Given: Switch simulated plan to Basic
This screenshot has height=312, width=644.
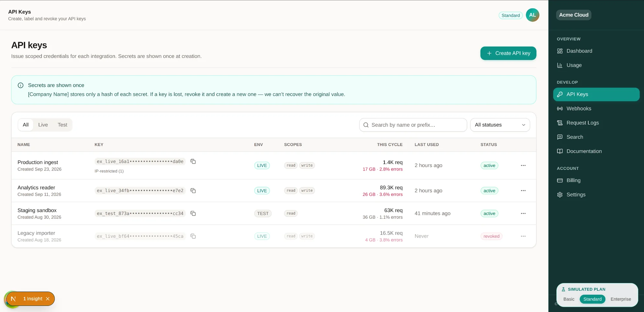Looking at the screenshot, I should [569, 299].
